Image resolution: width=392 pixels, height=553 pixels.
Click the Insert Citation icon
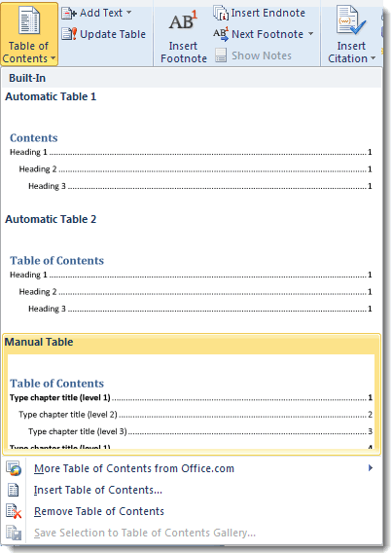click(351, 21)
